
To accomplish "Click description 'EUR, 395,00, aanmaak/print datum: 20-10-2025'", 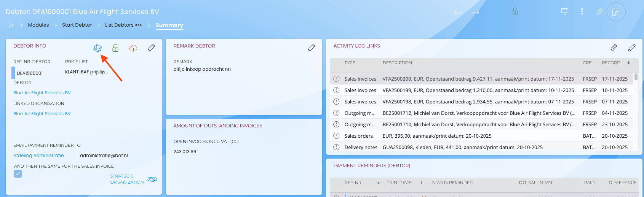I will [x=437, y=136].
